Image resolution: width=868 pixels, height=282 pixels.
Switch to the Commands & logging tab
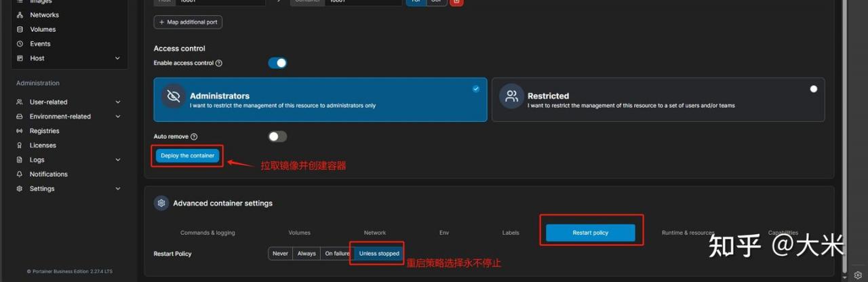pos(208,233)
